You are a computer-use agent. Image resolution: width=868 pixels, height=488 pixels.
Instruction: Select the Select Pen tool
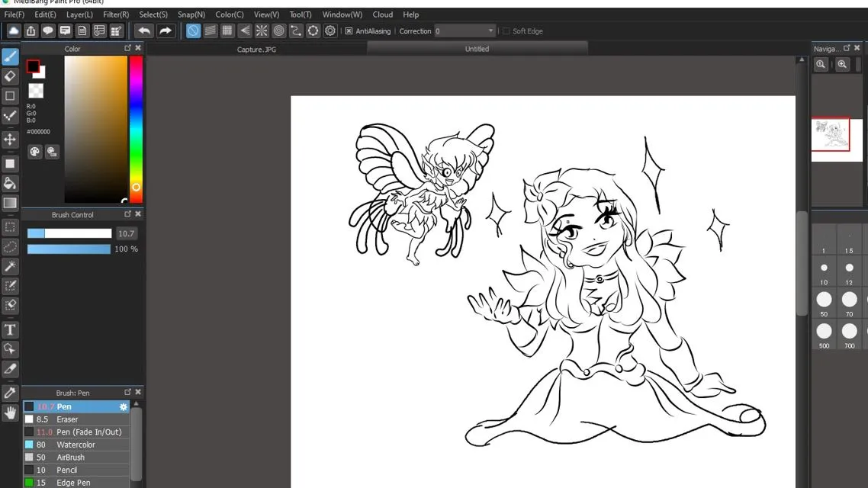click(x=10, y=285)
